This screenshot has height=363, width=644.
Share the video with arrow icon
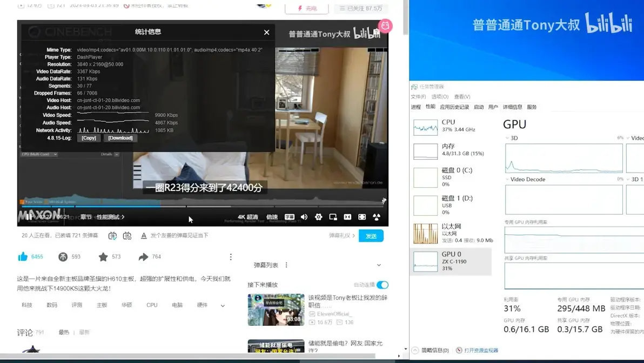click(x=143, y=257)
